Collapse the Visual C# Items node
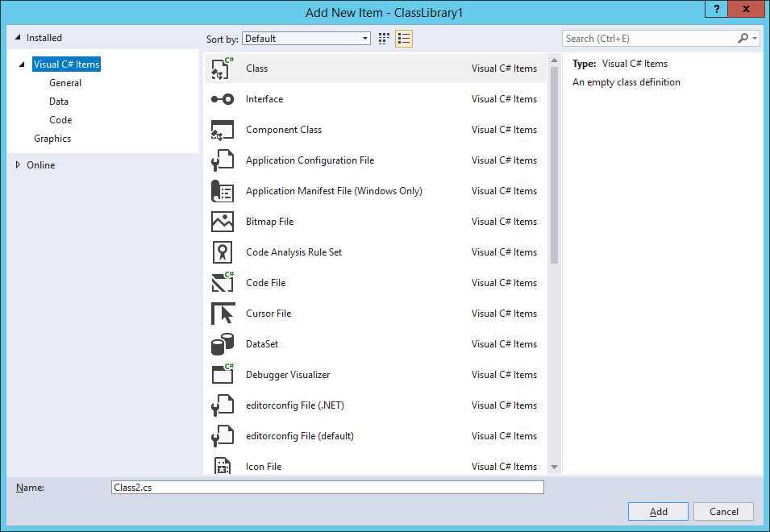The height and width of the screenshot is (532, 770). (x=22, y=64)
